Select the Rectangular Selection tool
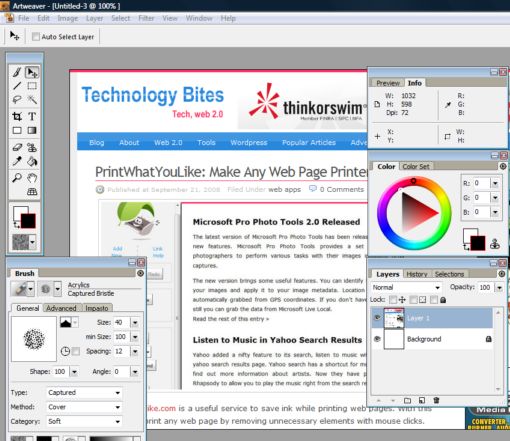510x441 pixels. tap(32, 86)
